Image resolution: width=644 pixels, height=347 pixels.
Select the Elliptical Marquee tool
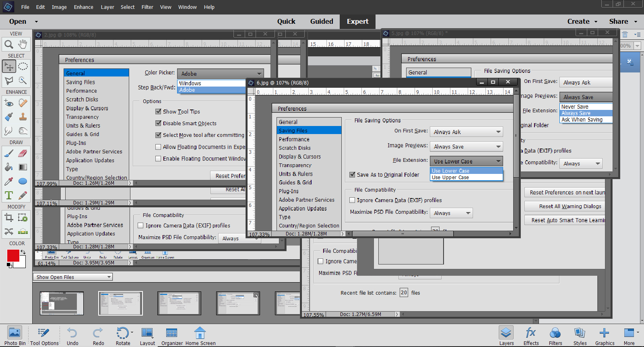(23, 66)
